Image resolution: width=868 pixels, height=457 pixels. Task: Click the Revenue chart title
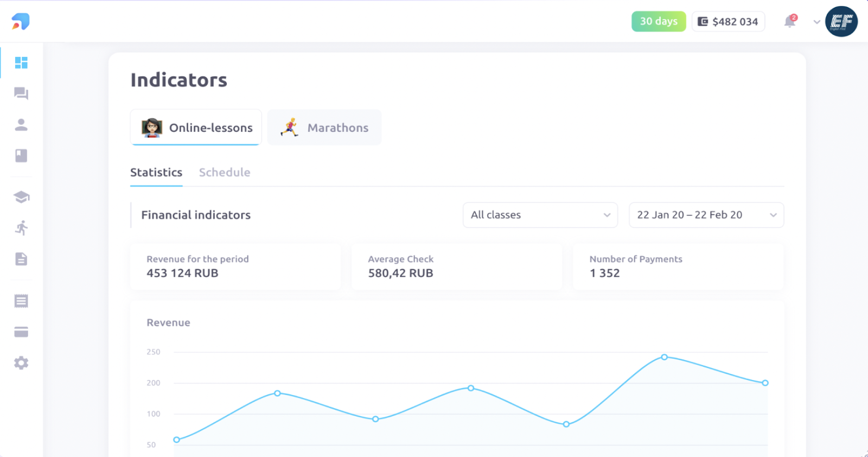pyautogui.click(x=168, y=323)
